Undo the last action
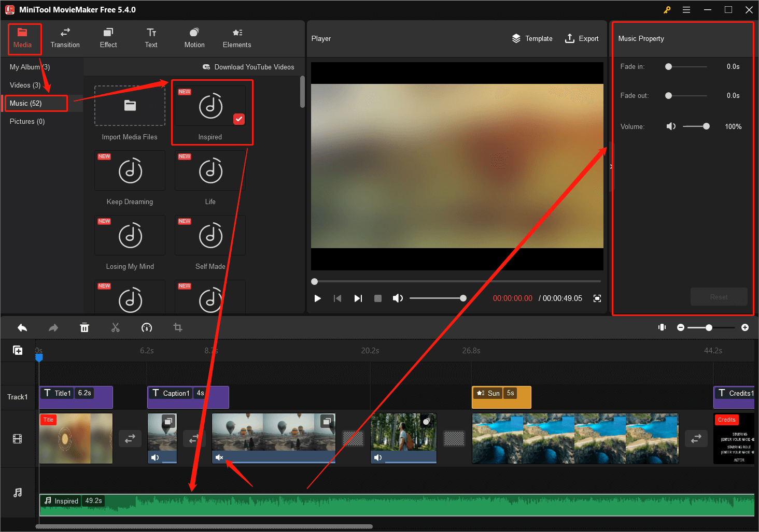The image size is (759, 532). pos(22,327)
